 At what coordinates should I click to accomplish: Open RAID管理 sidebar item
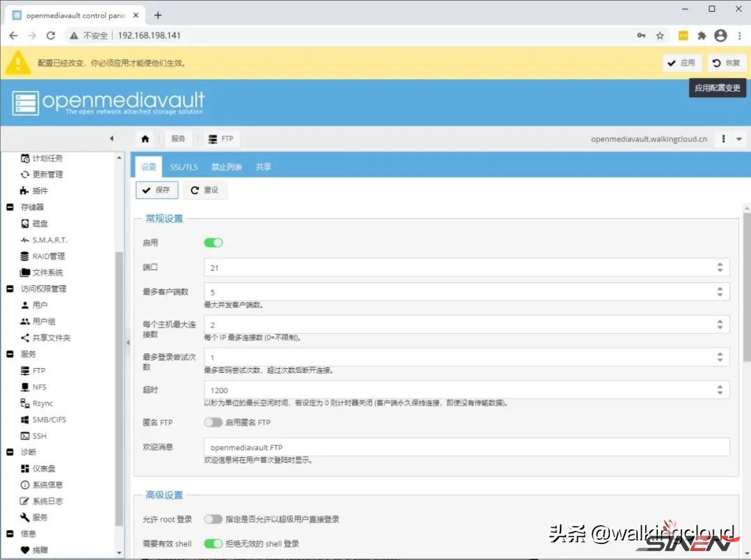(42, 256)
